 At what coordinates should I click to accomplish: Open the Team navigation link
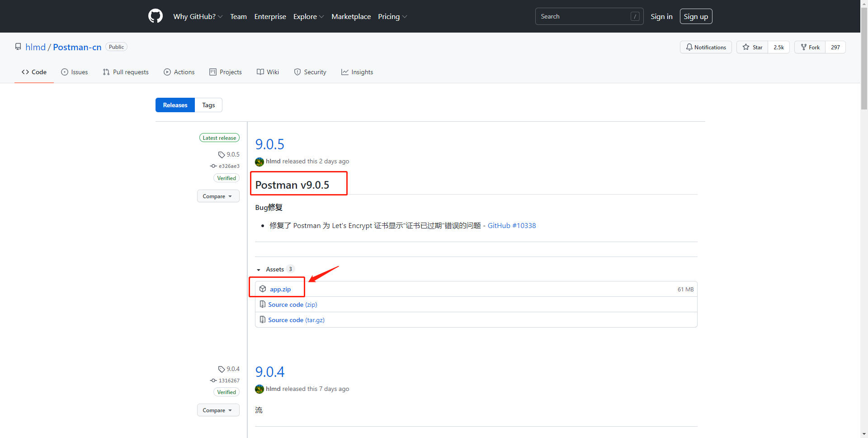pos(238,16)
